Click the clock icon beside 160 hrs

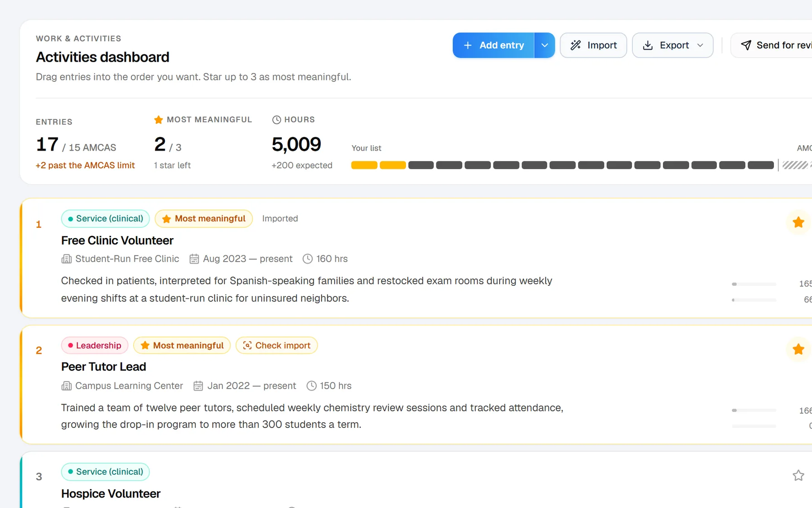coord(308,259)
